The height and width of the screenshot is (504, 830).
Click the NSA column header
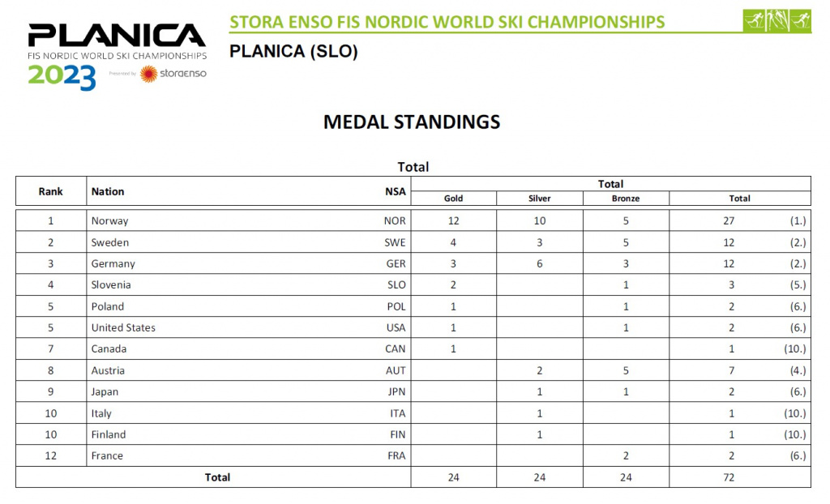coord(395,192)
